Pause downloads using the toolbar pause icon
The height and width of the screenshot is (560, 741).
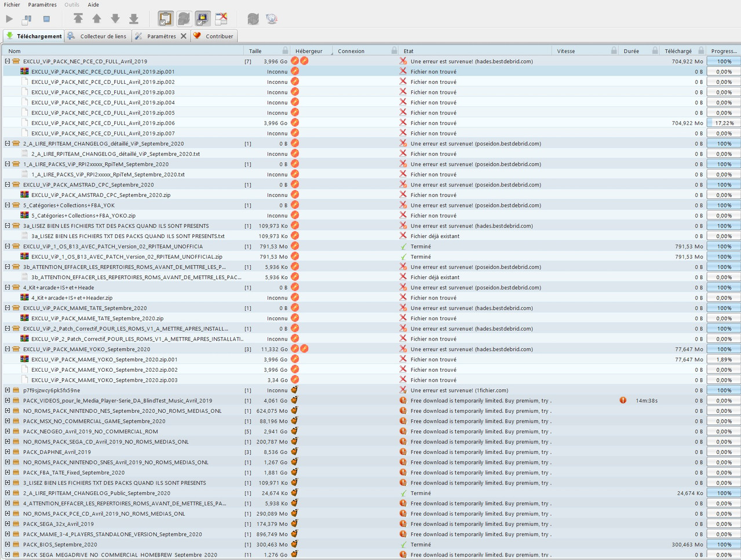pyautogui.click(x=27, y=19)
